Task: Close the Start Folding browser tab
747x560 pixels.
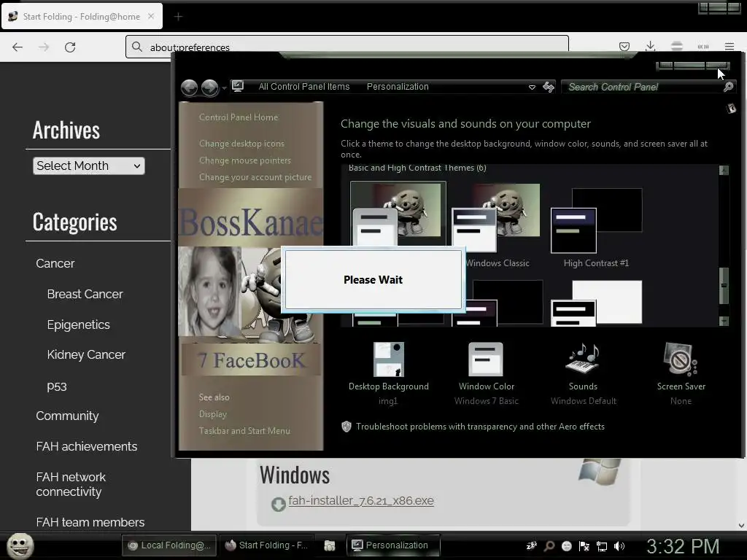Action: tap(151, 16)
